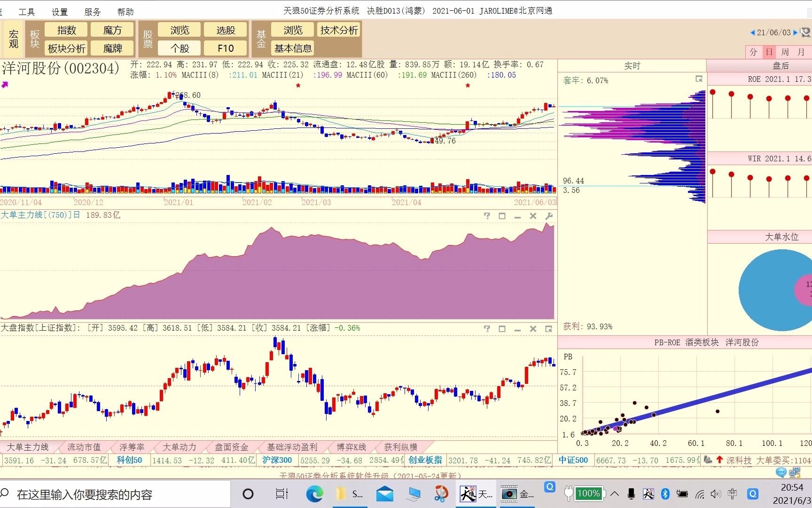Open the 帮助 menu

click(x=125, y=11)
